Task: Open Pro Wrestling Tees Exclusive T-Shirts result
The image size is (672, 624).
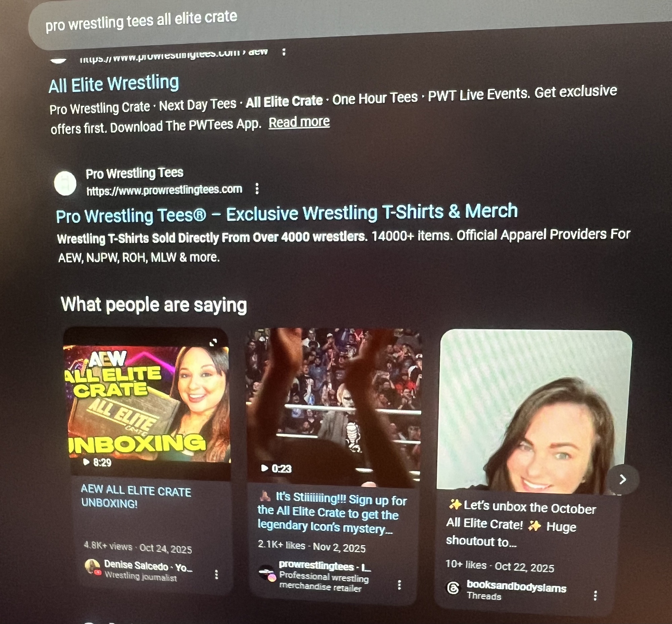Action: [x=287, y=213]
